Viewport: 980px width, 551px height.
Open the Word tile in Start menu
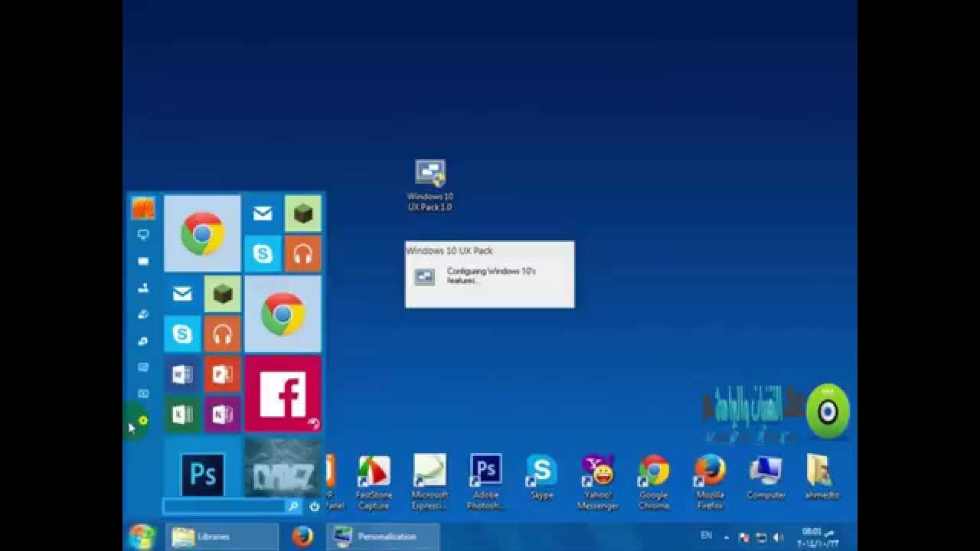point(182,374)
